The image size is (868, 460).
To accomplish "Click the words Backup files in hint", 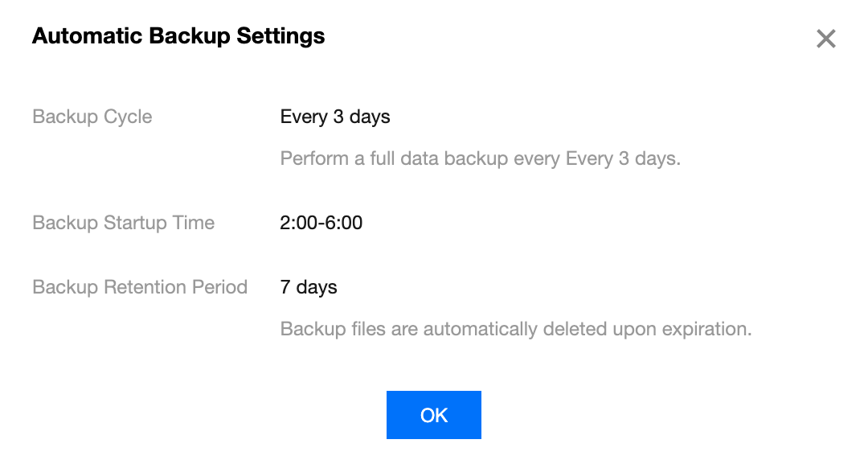I will tap(331, 329).
